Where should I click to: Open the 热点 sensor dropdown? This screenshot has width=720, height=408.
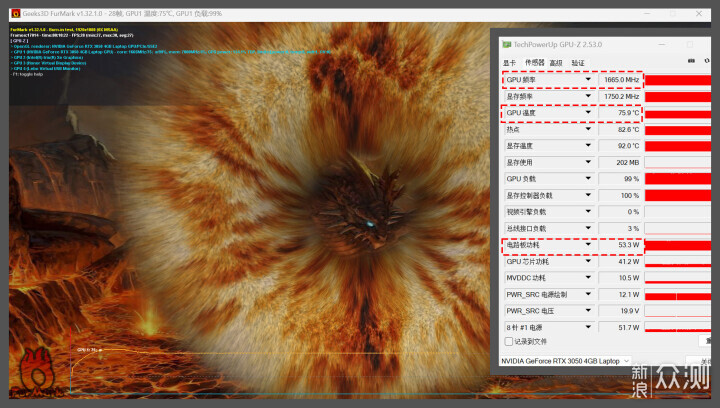coord(588,129)
